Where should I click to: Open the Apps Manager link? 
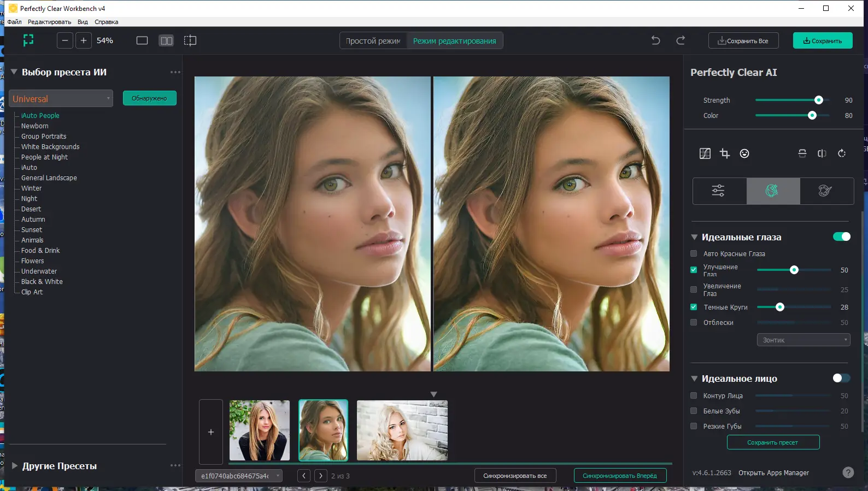[773, 473]
